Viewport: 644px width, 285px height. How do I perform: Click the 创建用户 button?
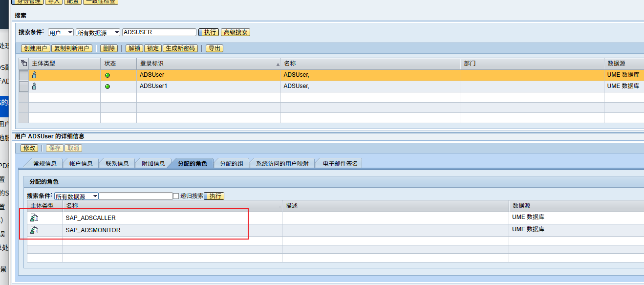point(36,48)
